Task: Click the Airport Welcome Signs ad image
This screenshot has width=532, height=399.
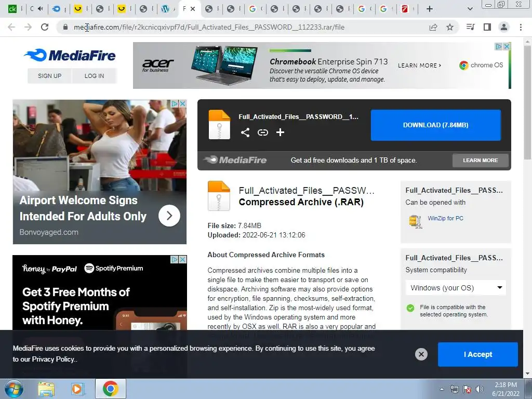Action: (99, 145)
